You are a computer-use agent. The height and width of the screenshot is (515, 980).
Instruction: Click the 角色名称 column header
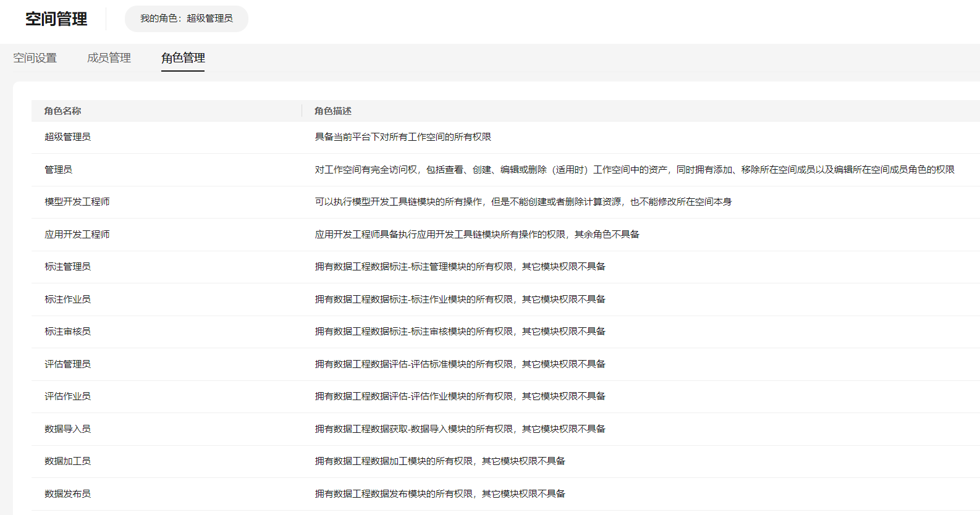coord(62,111)
